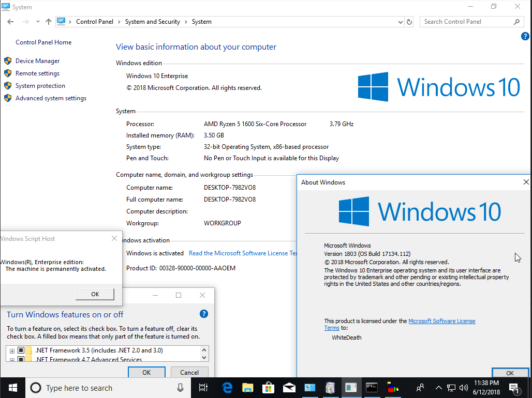
Task: Switch to Control Panel taskbar window
Action: point(310,388)
